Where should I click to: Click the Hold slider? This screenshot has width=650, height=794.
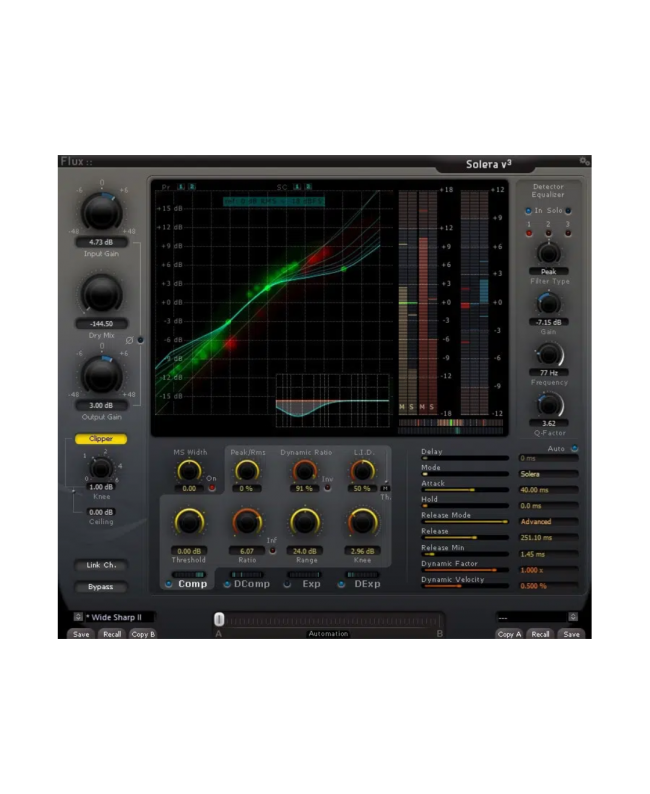[465, 506]
